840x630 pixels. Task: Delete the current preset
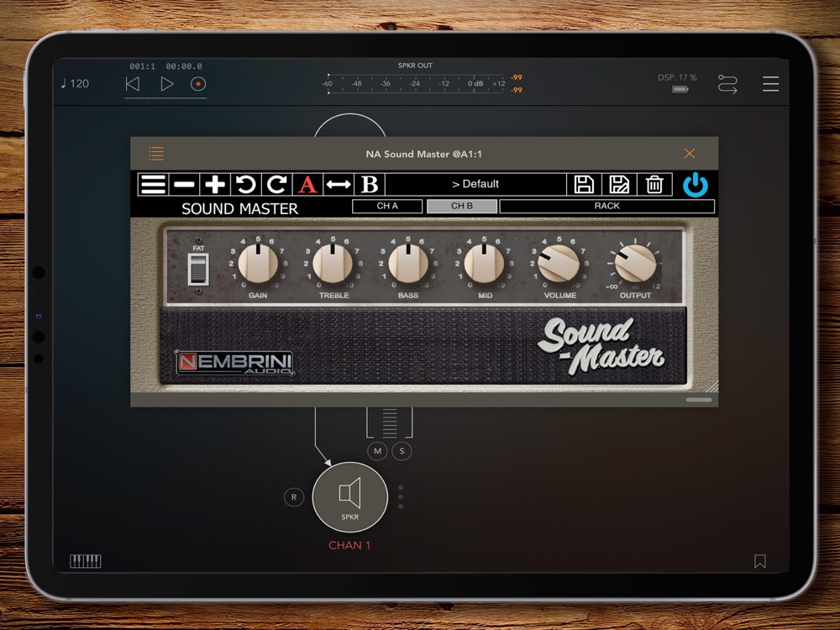654,184
